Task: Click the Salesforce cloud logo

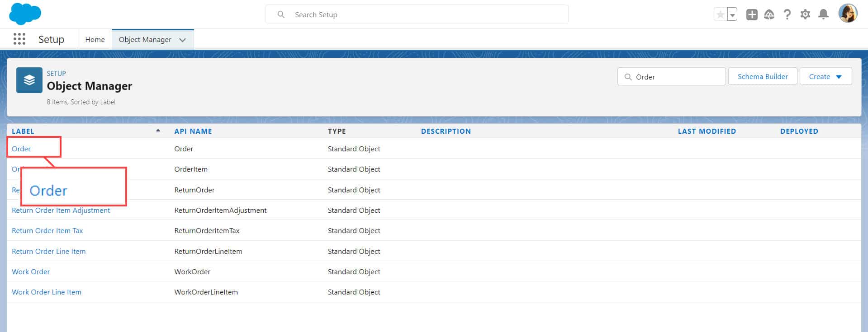Action: [25, 14]
